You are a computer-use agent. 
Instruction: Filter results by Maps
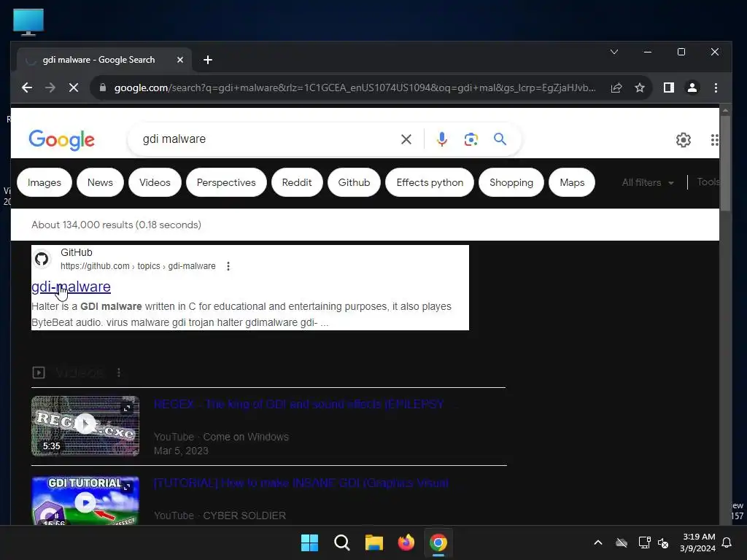[x=572, y=182]
